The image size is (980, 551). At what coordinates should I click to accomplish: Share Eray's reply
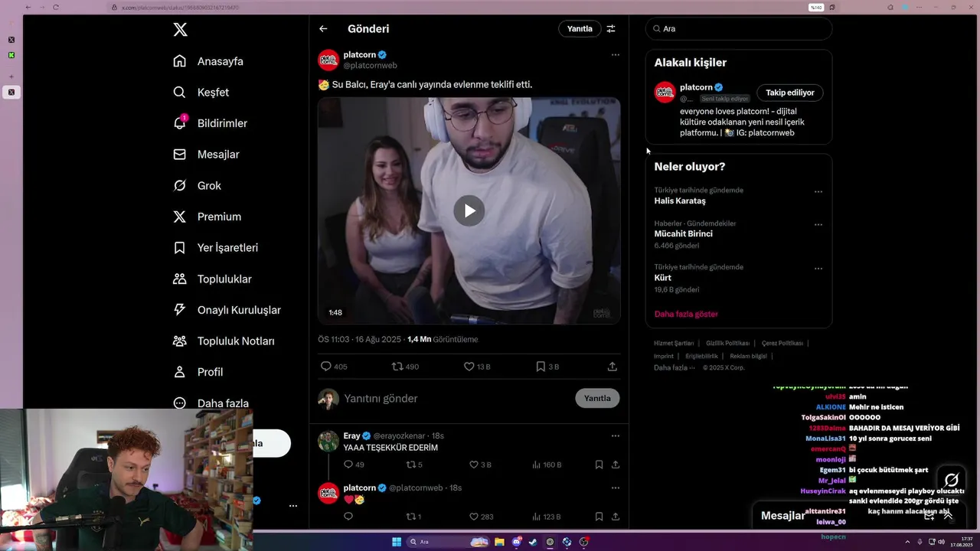coord(615,465)
